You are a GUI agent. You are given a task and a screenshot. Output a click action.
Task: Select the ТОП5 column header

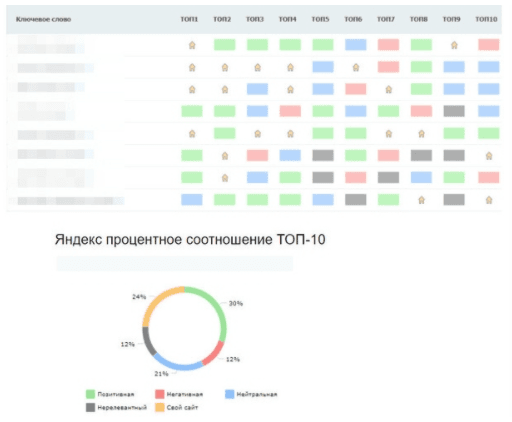click(320, 19)
